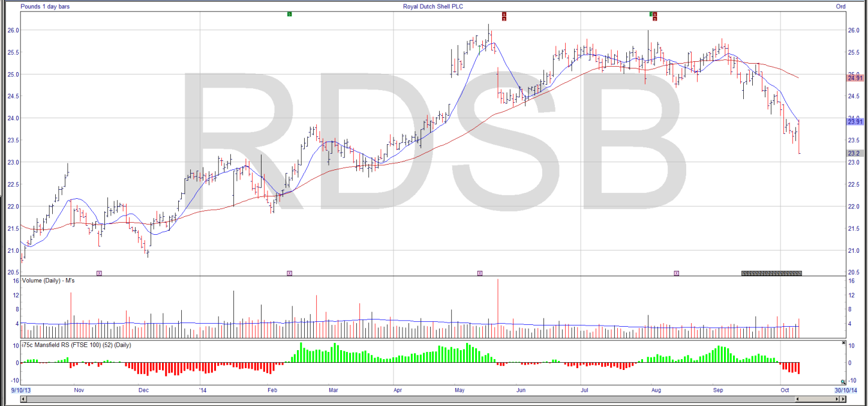Click the purple 'x' event marker in August
The image size is (868, 406).
pos(676,273)
